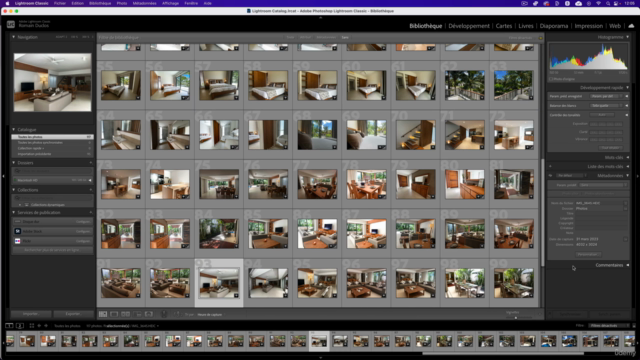
Task: Click the lock icon in library filter bar
Action: tap(540, 38)
